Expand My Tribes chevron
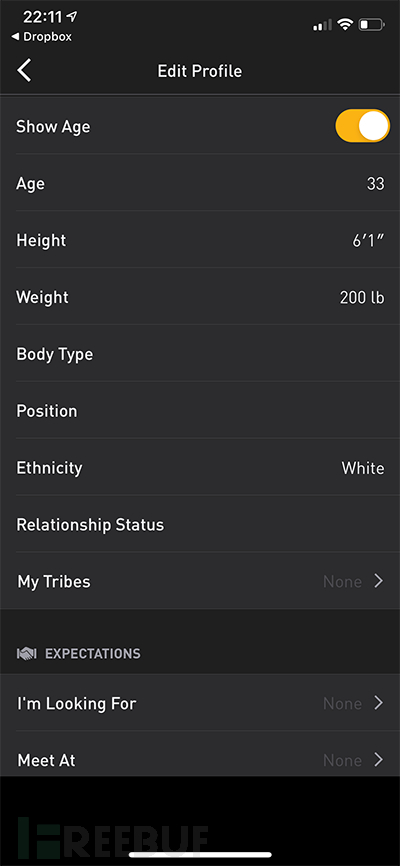 coord(378,581)
